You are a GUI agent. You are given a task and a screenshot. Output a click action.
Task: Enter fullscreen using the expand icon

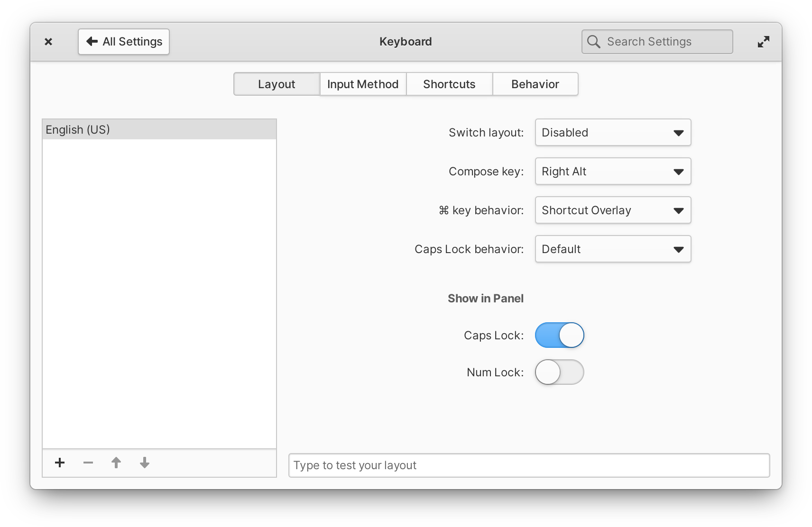click(764, 41)
